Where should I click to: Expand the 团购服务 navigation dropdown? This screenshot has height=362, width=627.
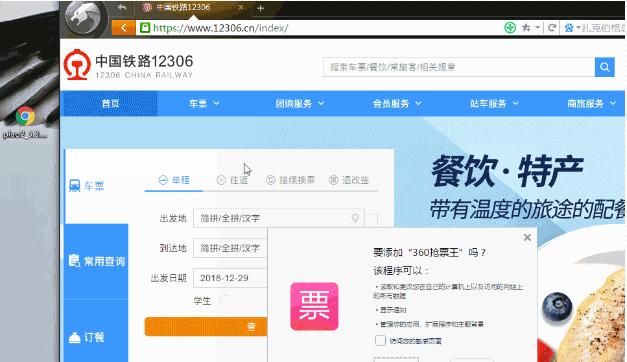(x=299, y=104)
